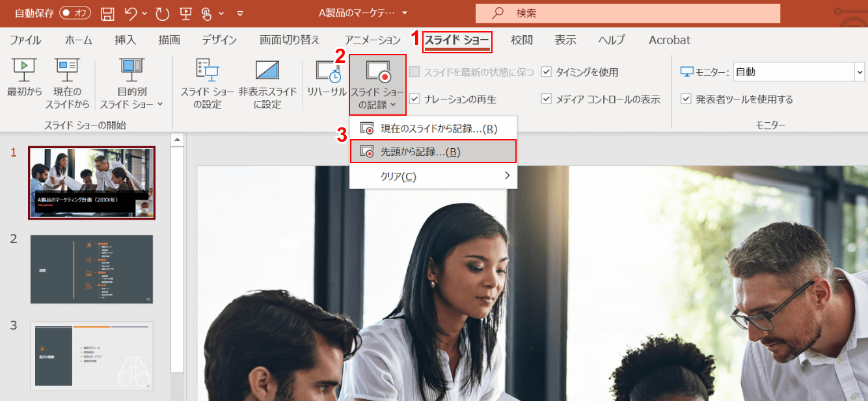Click 非表示スライドに設定 button
Screen dimensions: 868x401
pyautogui.click(x=267, y=83)
